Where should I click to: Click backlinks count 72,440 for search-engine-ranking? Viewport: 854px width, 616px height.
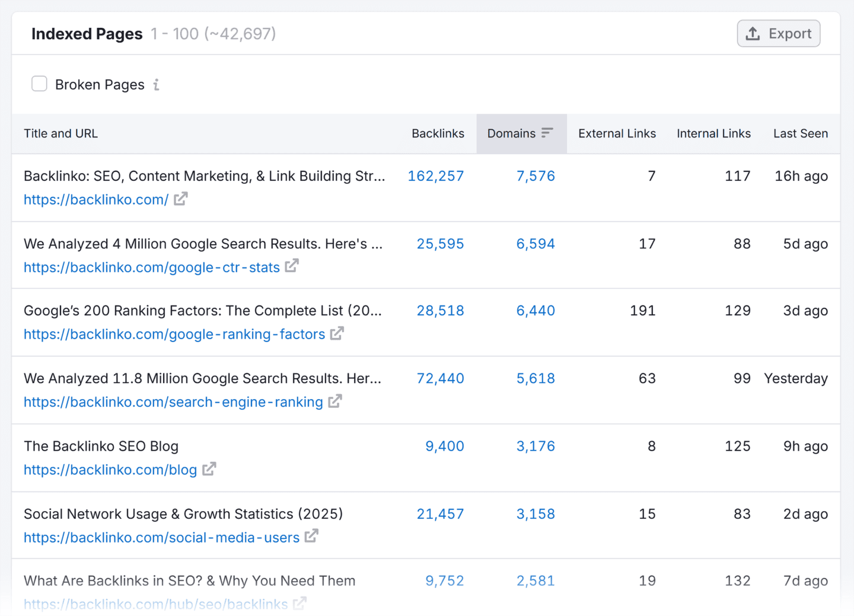pyautogui.click(x=440, y=378)
